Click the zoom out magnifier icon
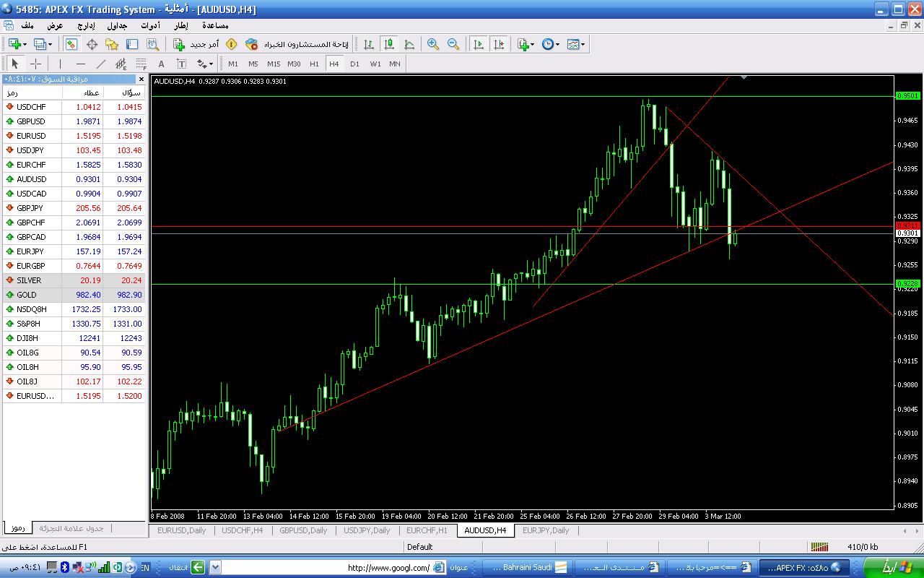The width and height of the screenshot is (924, 578). 453,44
